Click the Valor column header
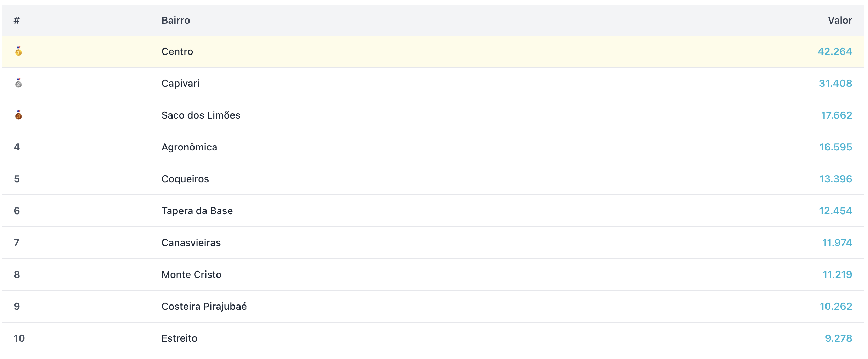The image size is (868, 359). [840, 20]
